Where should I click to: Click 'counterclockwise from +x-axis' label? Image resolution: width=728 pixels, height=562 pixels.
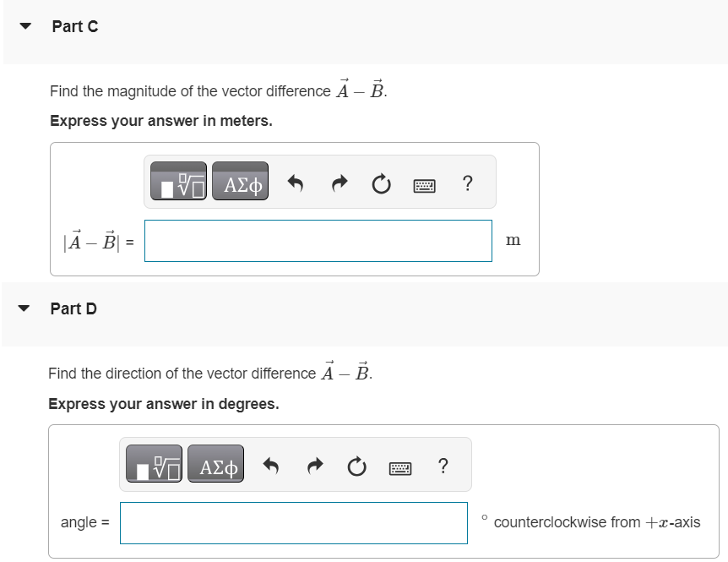(x=596, y=522)
